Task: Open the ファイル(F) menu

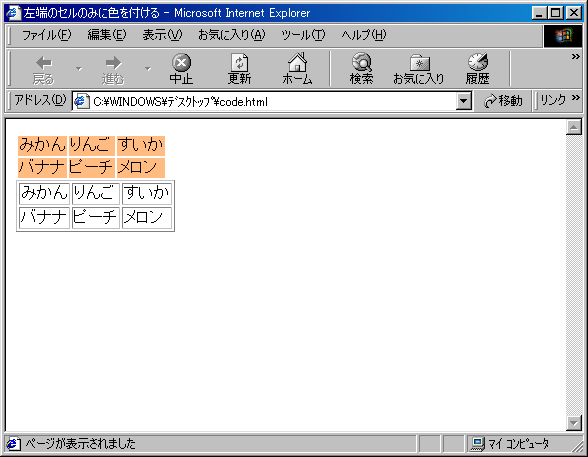Action: coord(46,35)
